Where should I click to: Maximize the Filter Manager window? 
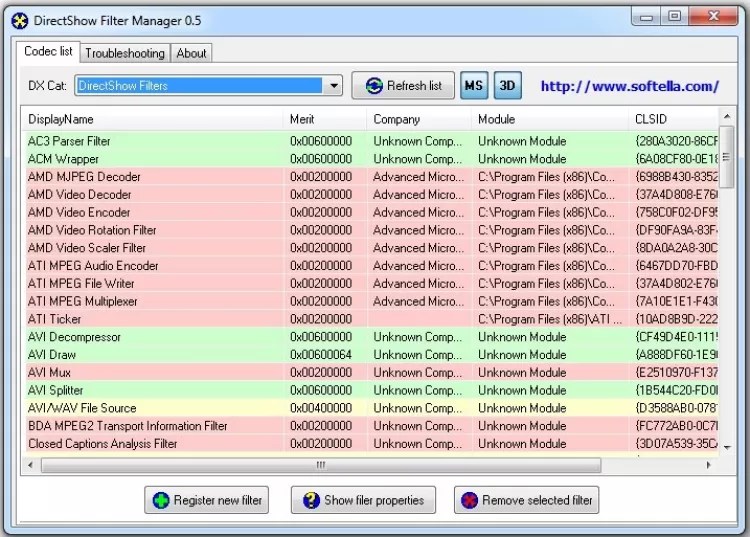pos(674,16)
